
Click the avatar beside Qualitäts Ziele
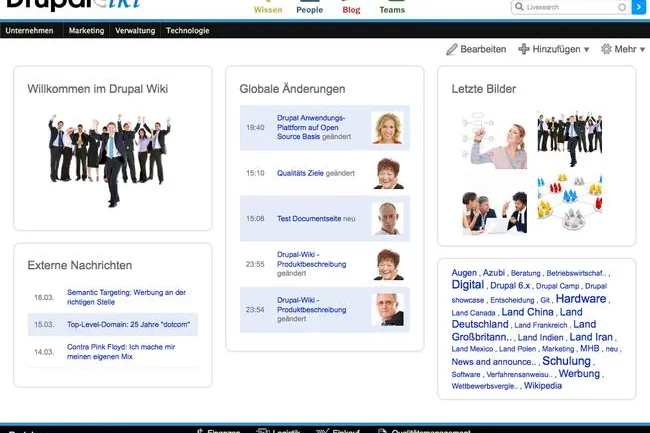tap(388, 173)
